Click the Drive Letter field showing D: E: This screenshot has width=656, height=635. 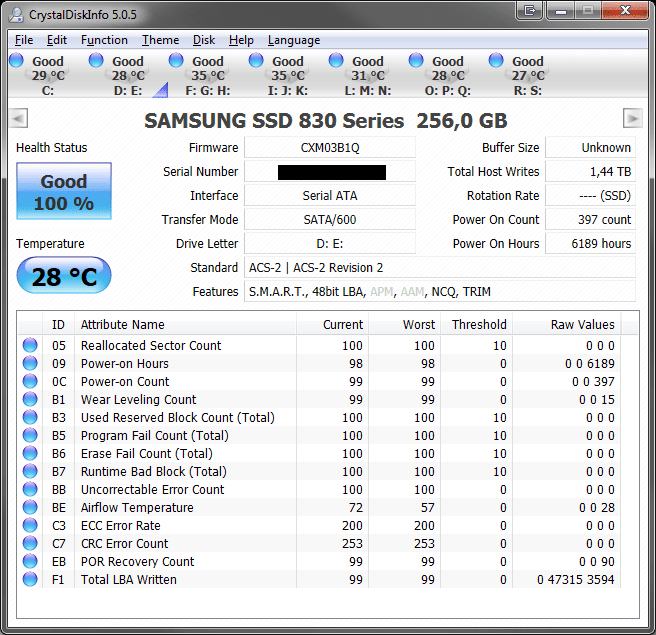[330, 243]
